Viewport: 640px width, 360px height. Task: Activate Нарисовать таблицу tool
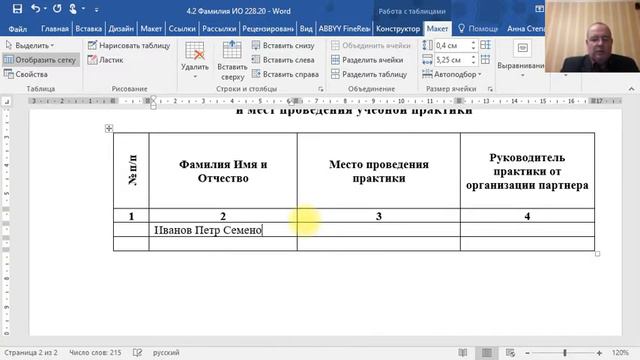[x=129, y=45]
